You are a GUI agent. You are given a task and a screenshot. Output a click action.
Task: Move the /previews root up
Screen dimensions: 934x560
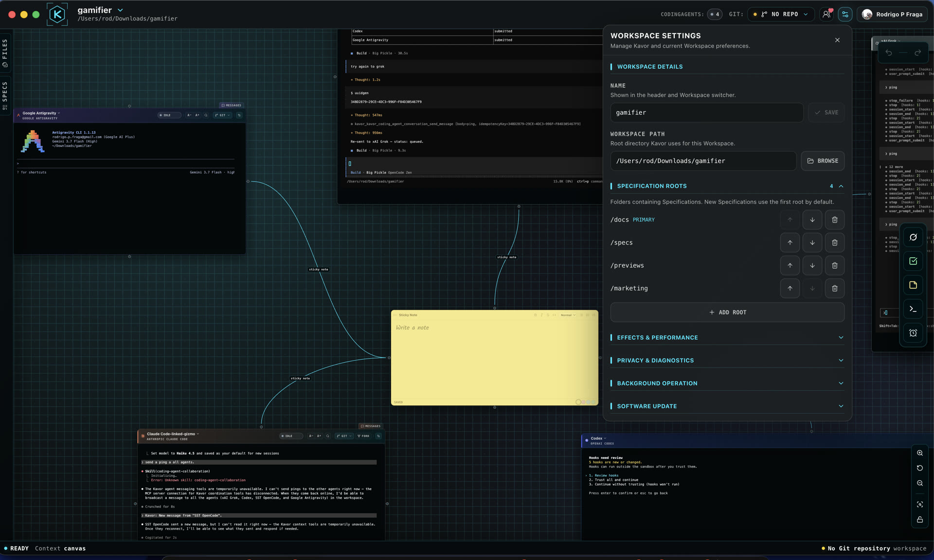tap(790, 265)
